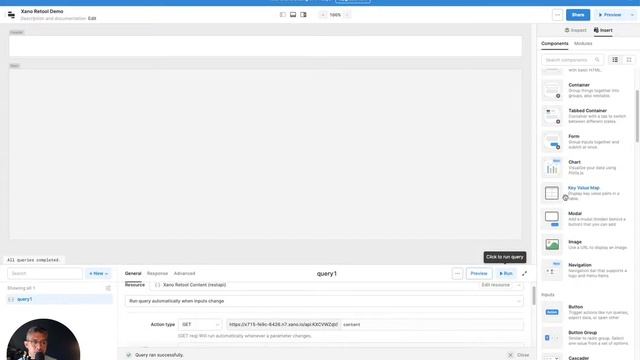Viewport: 640px width, 360px height.
Task: Select the Modules tab
Action: [583, 43]
